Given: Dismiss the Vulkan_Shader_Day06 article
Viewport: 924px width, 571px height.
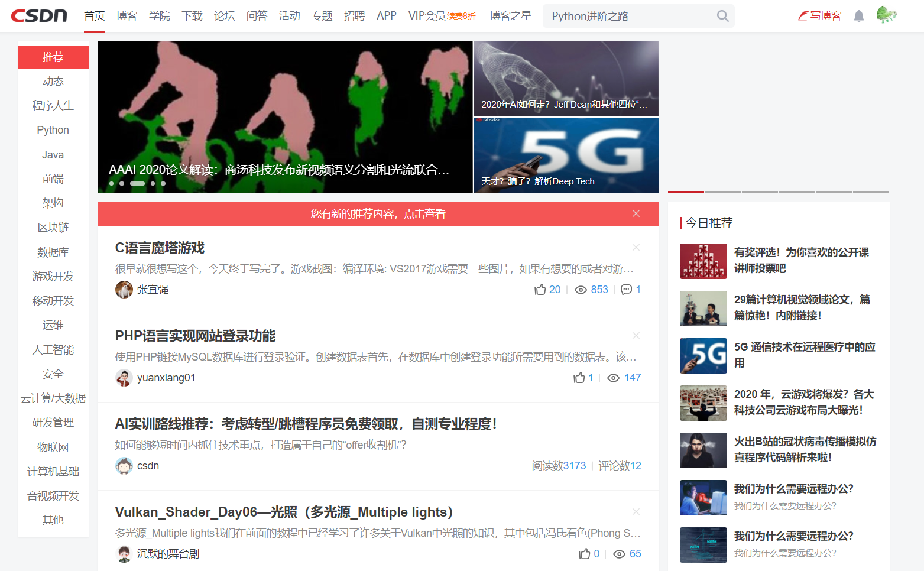Looking at the screenshot, I should pos(636,511).
